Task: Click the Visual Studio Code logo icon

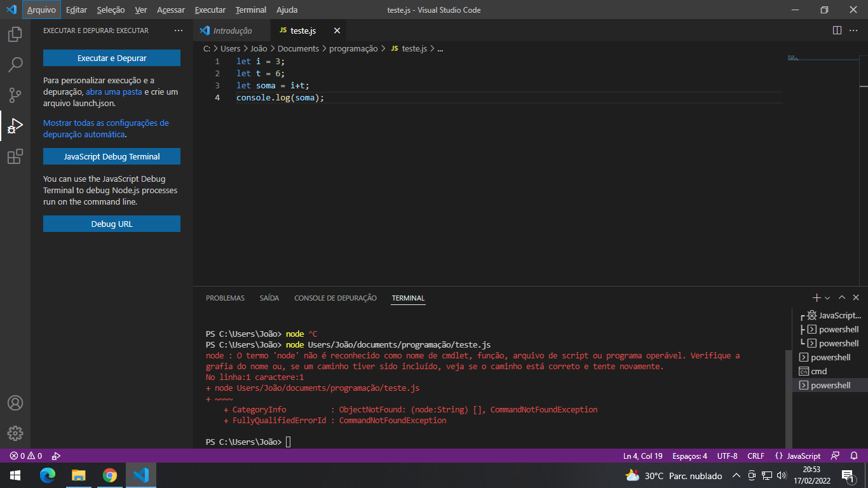Action: 11,10
